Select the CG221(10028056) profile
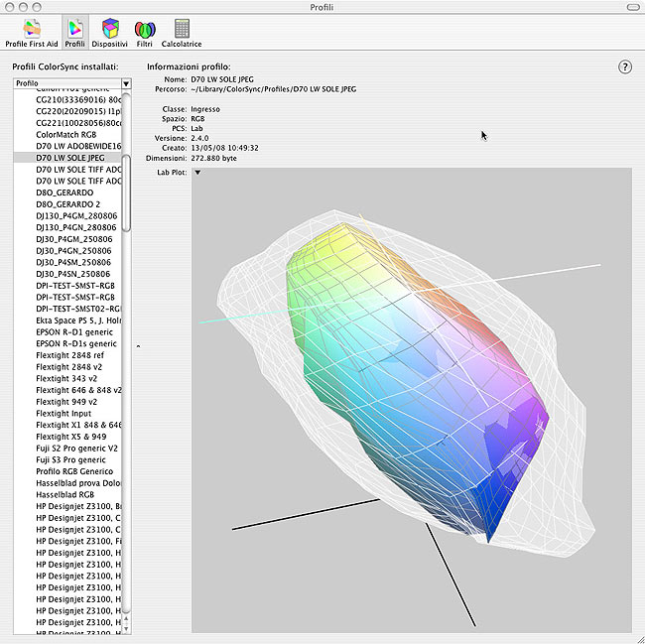This screenshot has height=644, width=645. 67,123
